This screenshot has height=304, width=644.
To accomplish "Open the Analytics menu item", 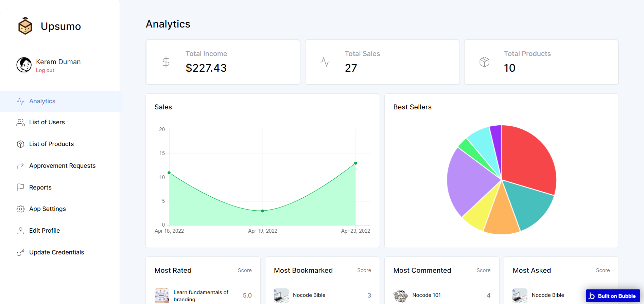I will [x=60, y=101].
